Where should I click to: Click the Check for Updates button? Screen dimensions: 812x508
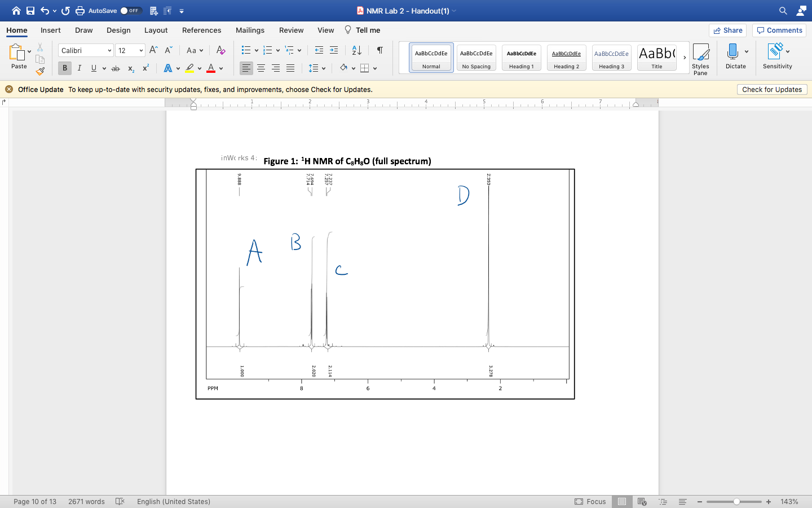click(x=771, y=89)
